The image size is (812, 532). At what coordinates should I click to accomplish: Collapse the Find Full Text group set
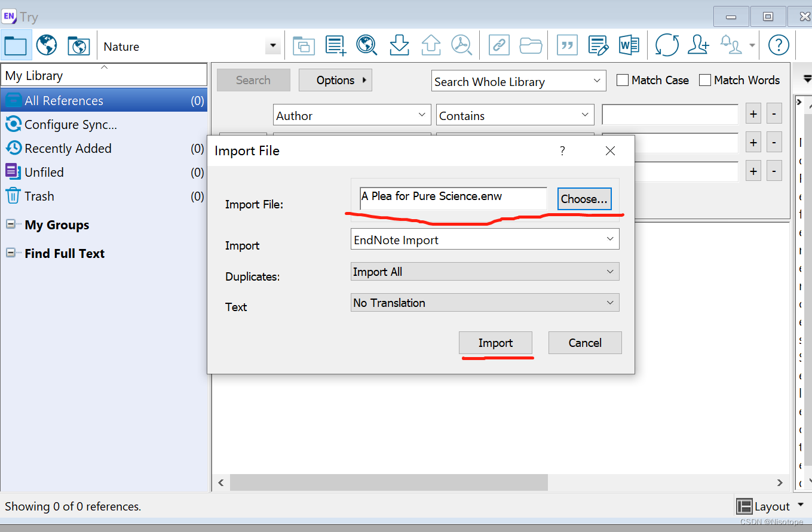tap(10, 253)
